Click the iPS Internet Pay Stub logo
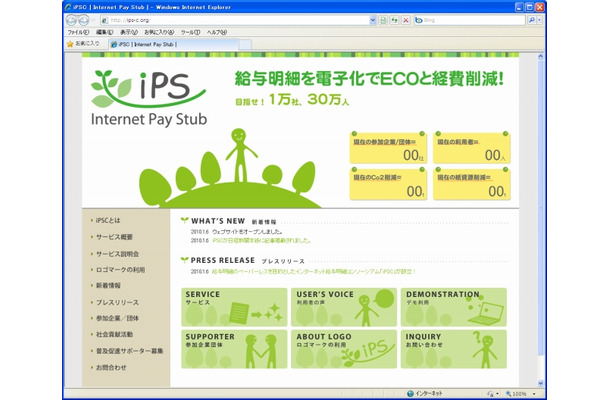 149,98
